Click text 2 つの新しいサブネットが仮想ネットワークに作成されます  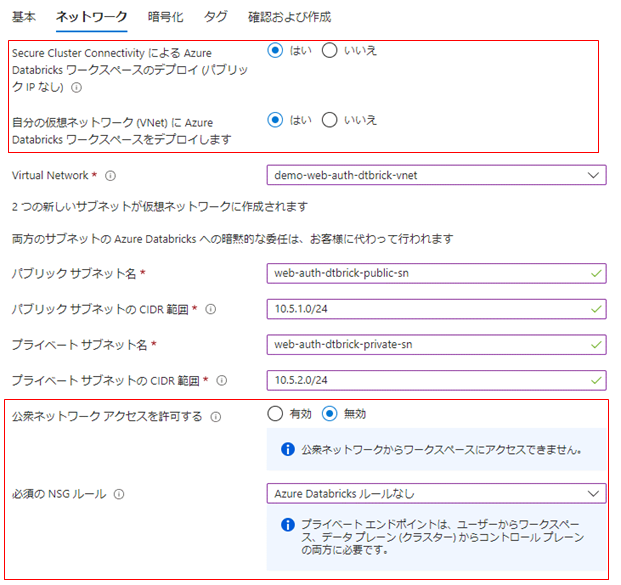pos(160,207)
